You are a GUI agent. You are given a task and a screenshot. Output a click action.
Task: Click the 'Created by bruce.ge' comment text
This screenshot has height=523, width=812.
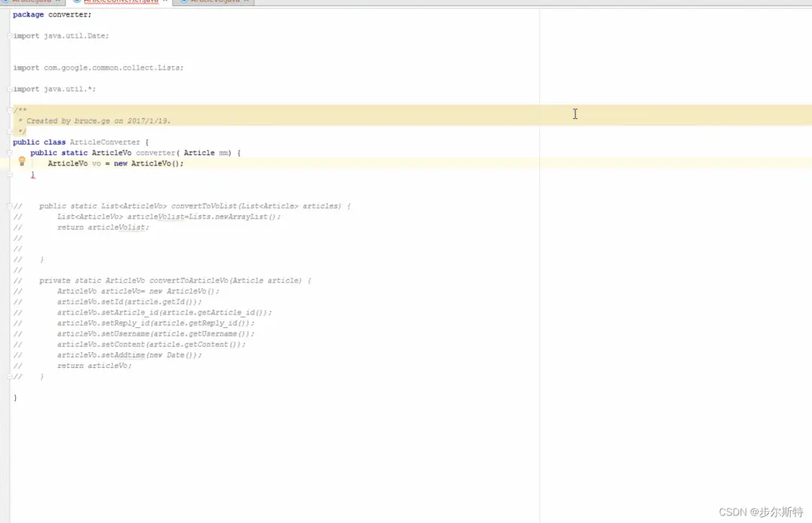pos(98,120)
